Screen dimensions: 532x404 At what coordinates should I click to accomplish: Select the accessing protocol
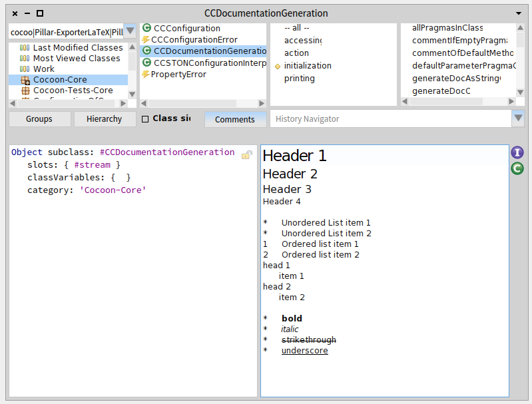(x=302, y=41)
